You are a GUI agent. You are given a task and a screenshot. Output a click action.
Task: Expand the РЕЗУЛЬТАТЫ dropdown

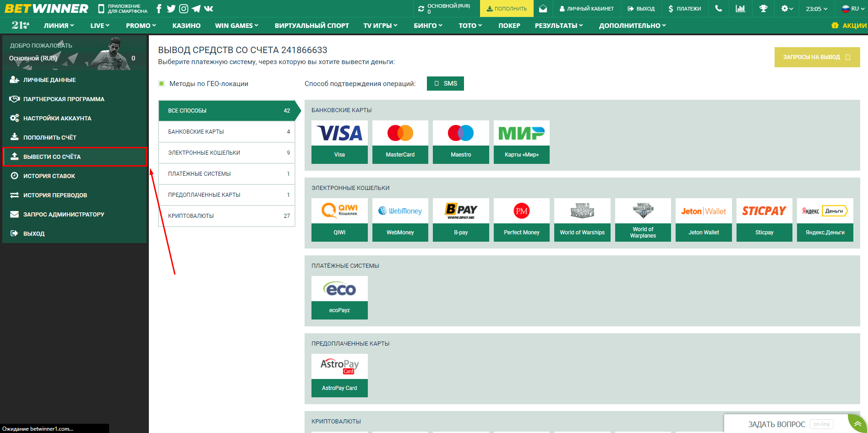click(559, 26)
